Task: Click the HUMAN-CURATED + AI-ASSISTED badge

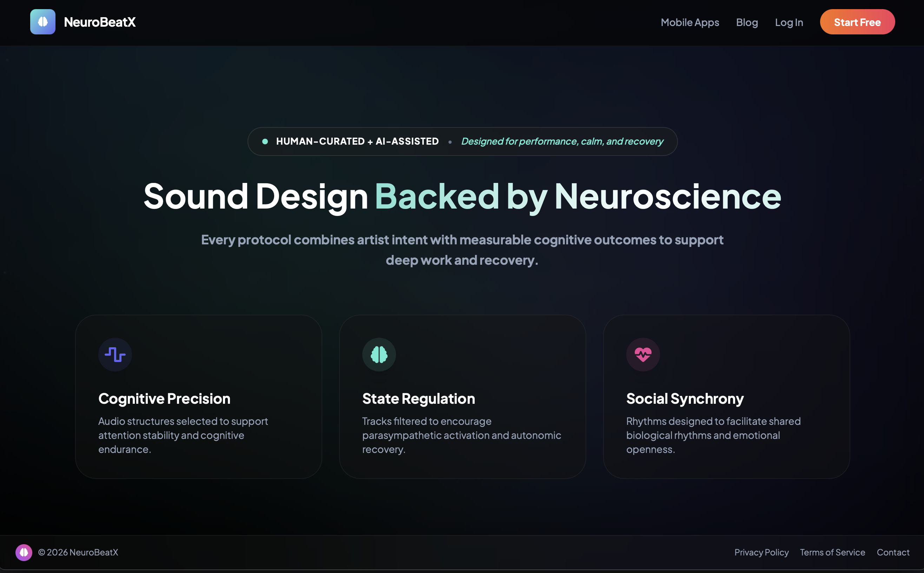Action: [x=357, y=141]
